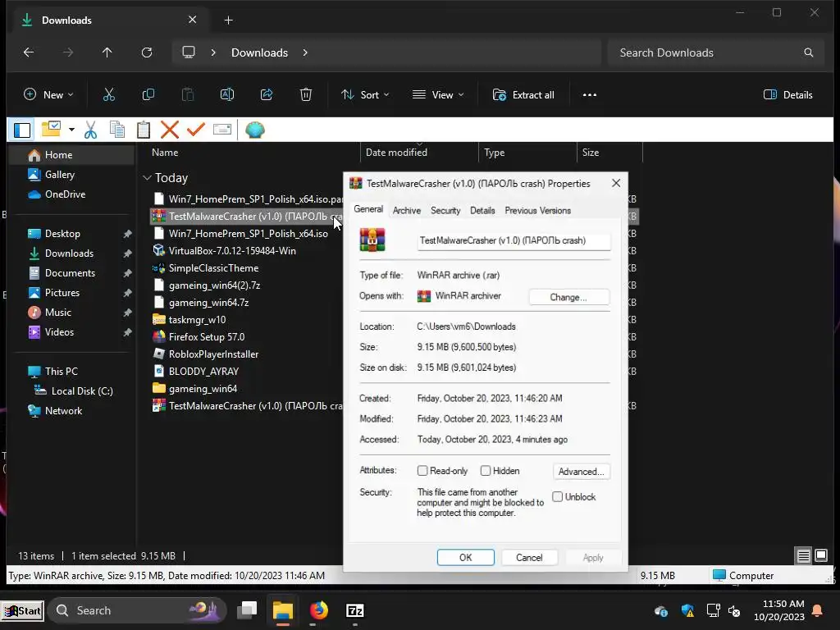The height and width of the screenshot is (630, 840).
Task: Switch to details list view icon in status bar
Action: 804,555
